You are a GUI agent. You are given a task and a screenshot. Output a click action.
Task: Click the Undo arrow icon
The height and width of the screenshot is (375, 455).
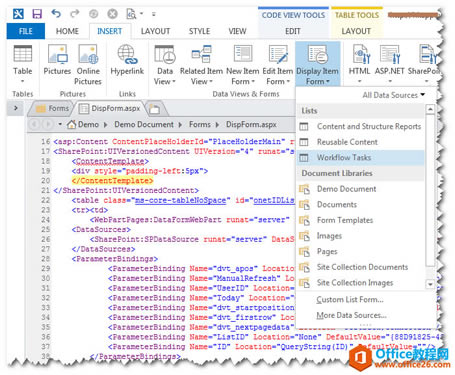(x=56, y=14)
